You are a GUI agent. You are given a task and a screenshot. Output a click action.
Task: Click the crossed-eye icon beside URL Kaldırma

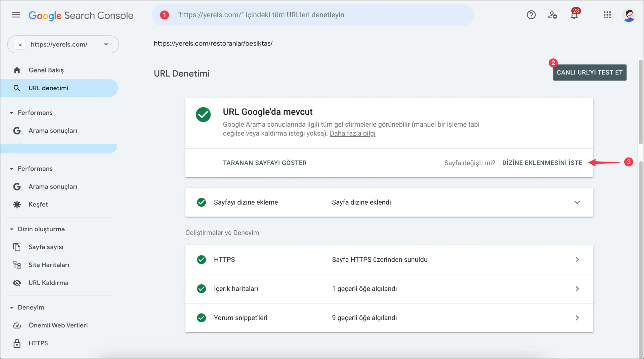[x=17, y=283]
